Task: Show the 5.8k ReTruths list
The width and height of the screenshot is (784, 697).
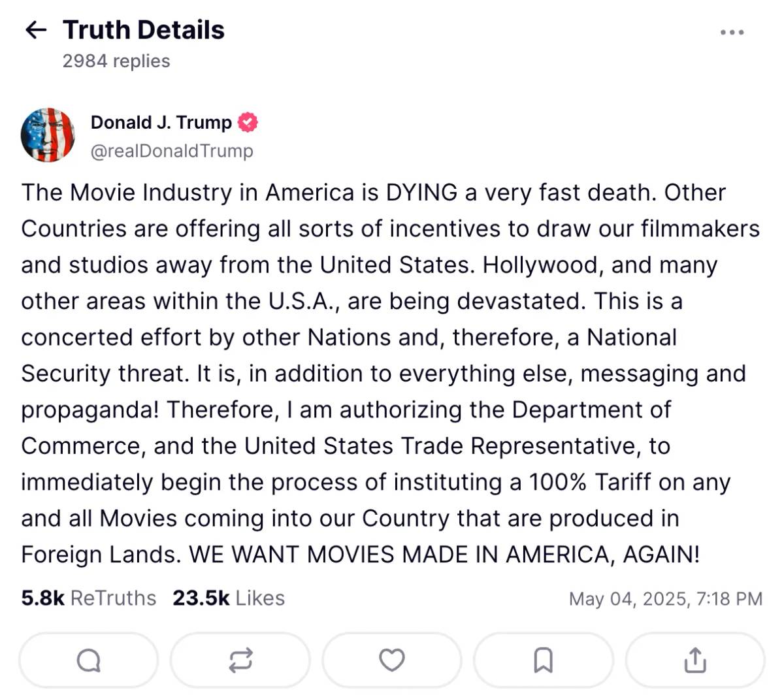Action: pyautogui.click(x=89, y=598)
